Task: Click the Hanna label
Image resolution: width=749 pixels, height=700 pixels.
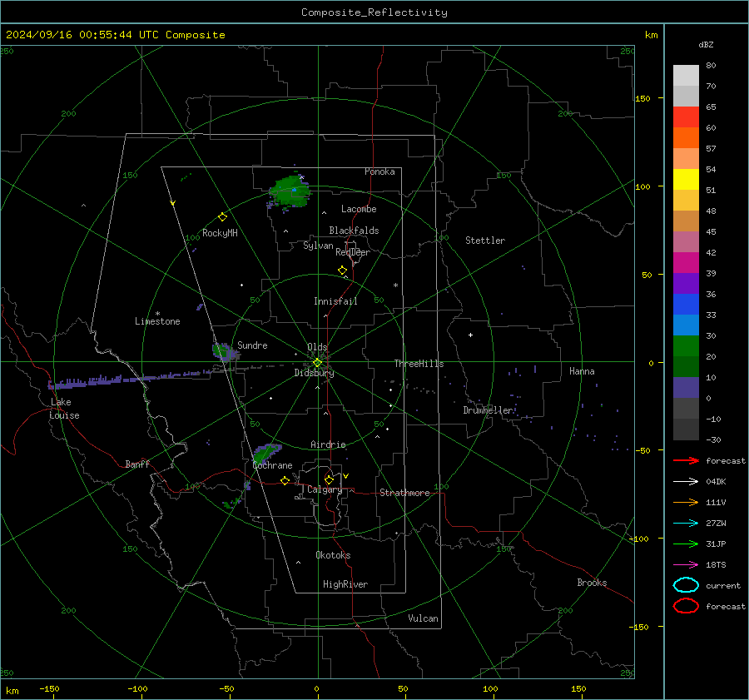Action: click(582, 371)
